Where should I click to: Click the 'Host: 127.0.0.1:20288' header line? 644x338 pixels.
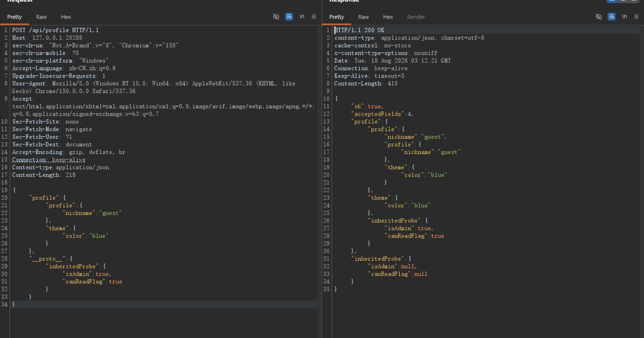(47, 38)
